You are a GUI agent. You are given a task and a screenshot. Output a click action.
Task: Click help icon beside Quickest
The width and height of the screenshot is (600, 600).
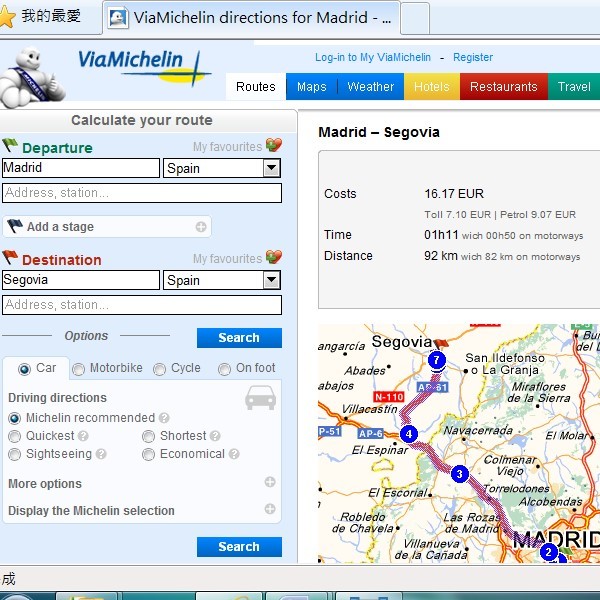(83, 436)
